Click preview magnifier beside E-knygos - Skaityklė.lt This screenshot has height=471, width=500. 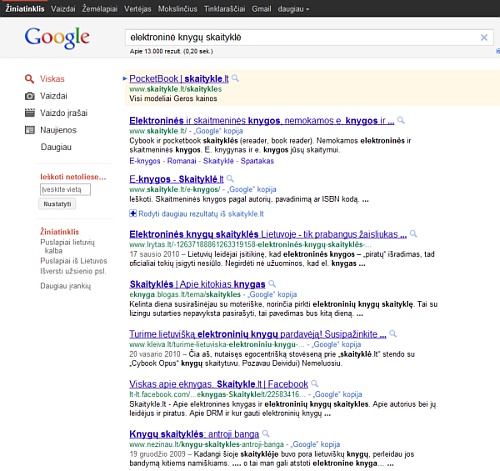point(230,179)
